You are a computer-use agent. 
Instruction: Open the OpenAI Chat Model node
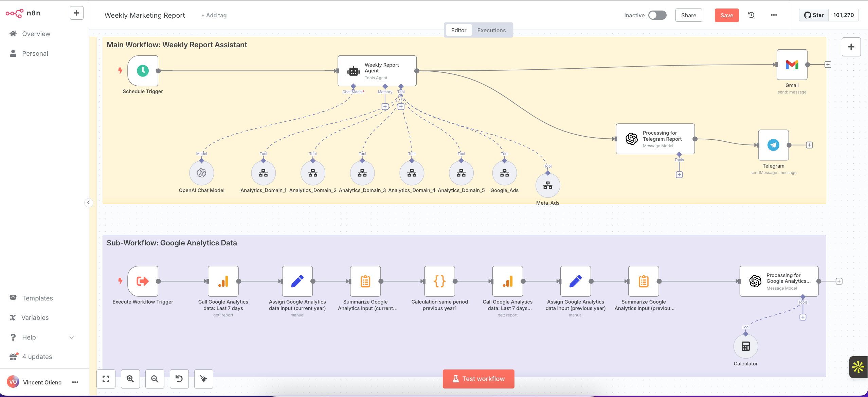(x=201, y=173)
